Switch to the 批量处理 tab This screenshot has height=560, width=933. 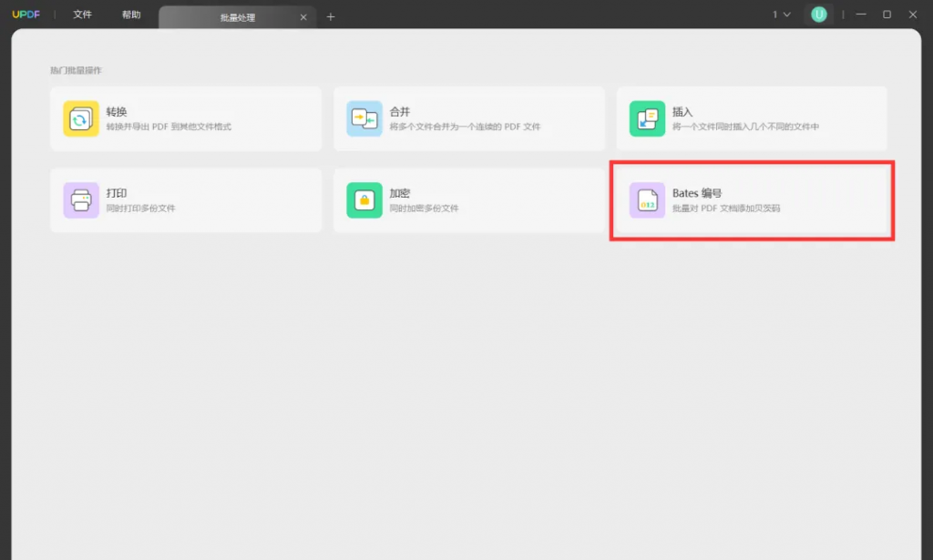(238, 17)
